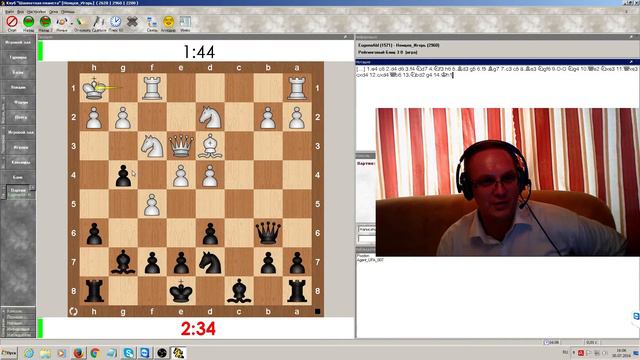Click the pin icon on the board panel header
Image resolution: width=640 pixels, height=360 pixels.
[x=345, y=37]
